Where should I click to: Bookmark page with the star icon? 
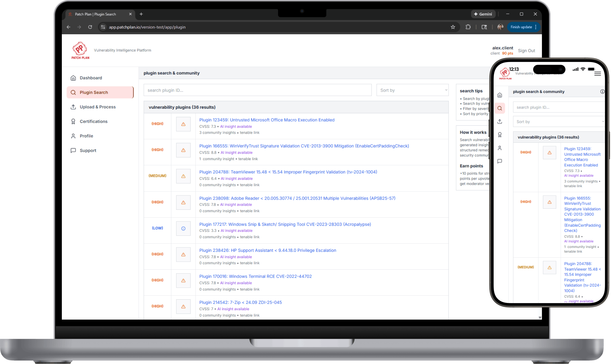[453, 27]
